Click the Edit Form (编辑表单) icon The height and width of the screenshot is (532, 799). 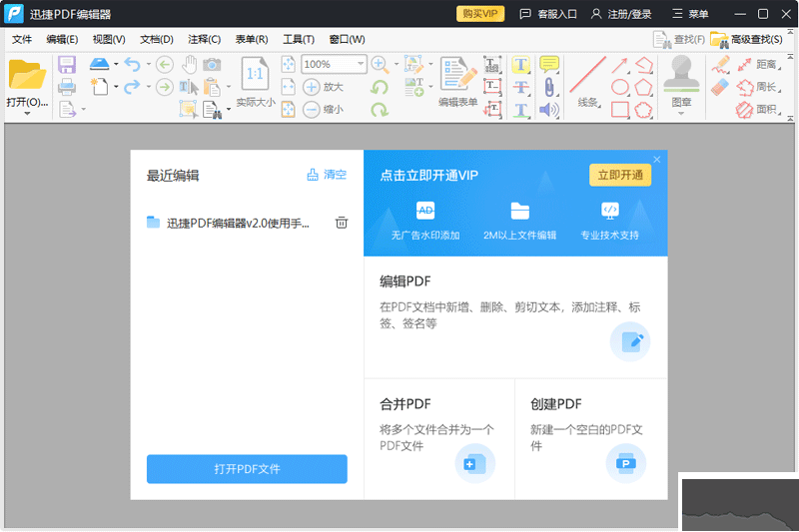[458, 74]
